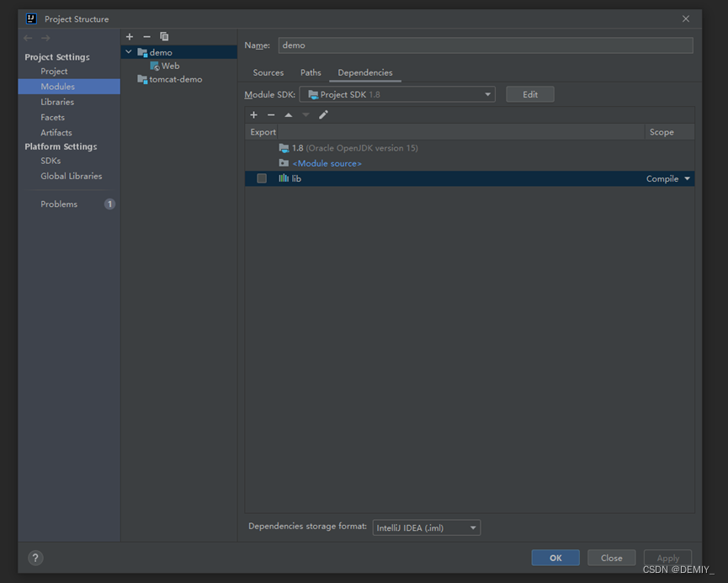Click the 1.8 JDK folder icon
The height and width of the screenshot is (583, 728).
click(284, 148)
